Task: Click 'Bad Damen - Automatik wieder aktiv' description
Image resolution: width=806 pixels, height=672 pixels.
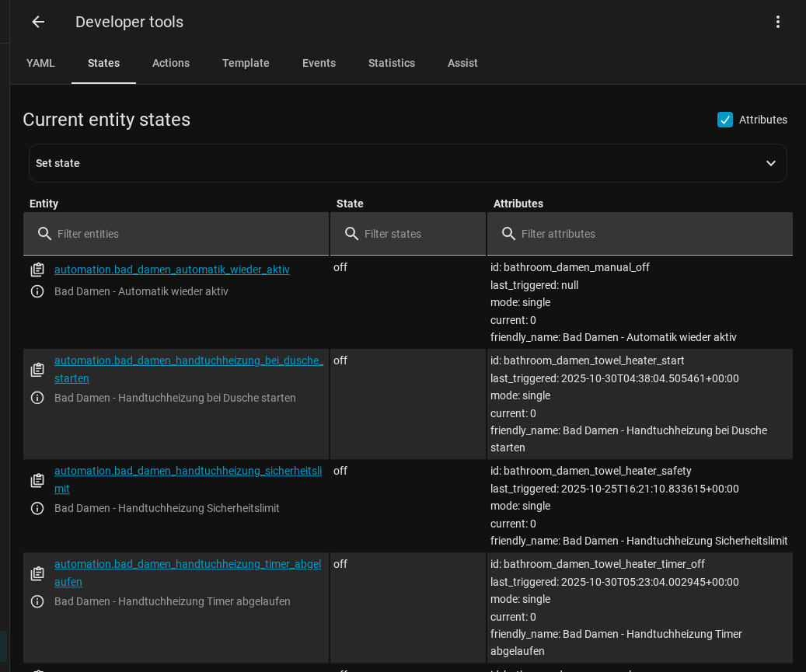Action: (x=141, y=291)
